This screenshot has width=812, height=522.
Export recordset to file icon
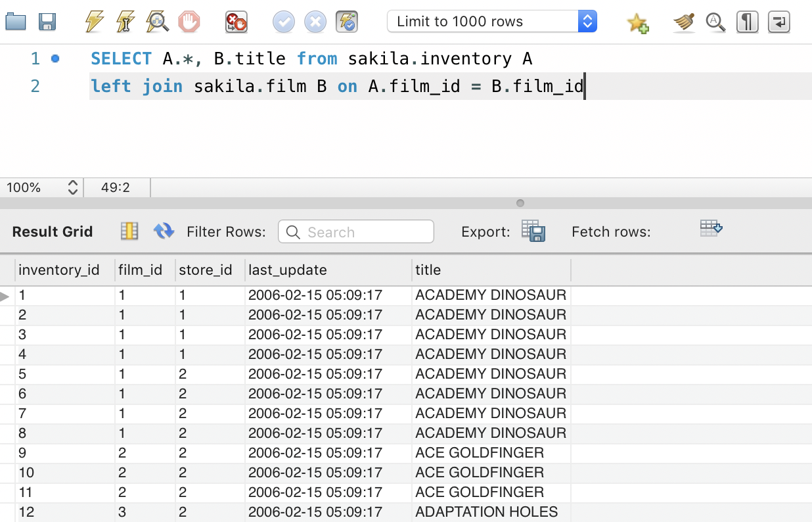[x=533, y=231]
